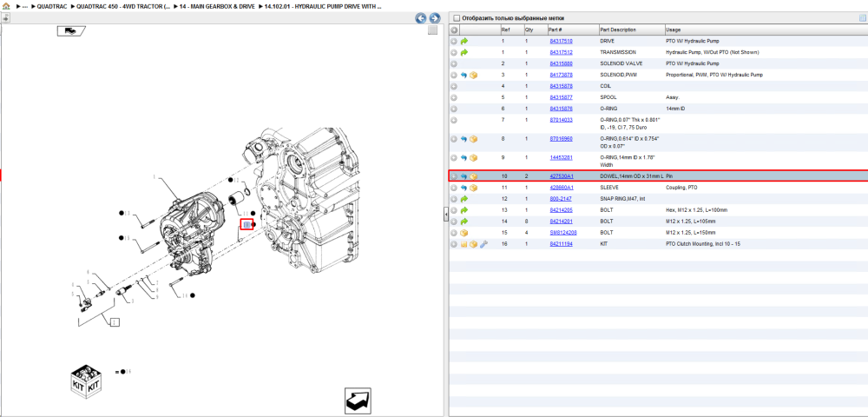Click add circle icon in SPOOL row

[454, 97]
